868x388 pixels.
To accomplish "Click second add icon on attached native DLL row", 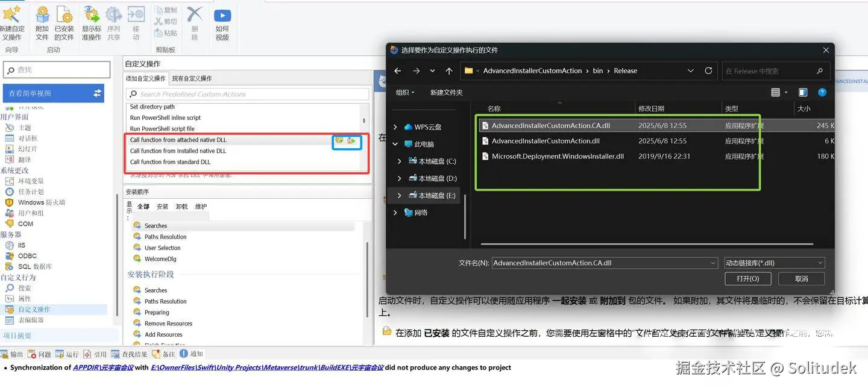I will coord(352,140).
